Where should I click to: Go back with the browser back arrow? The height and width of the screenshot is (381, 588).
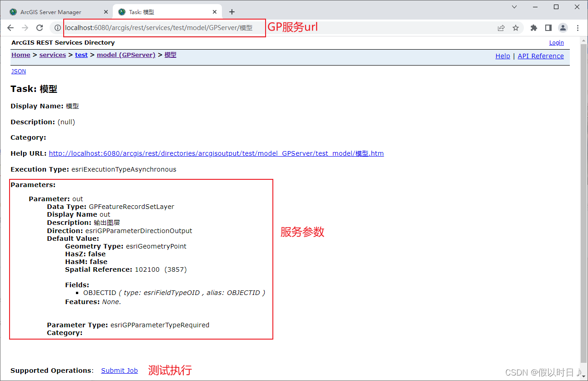point(10,28)
